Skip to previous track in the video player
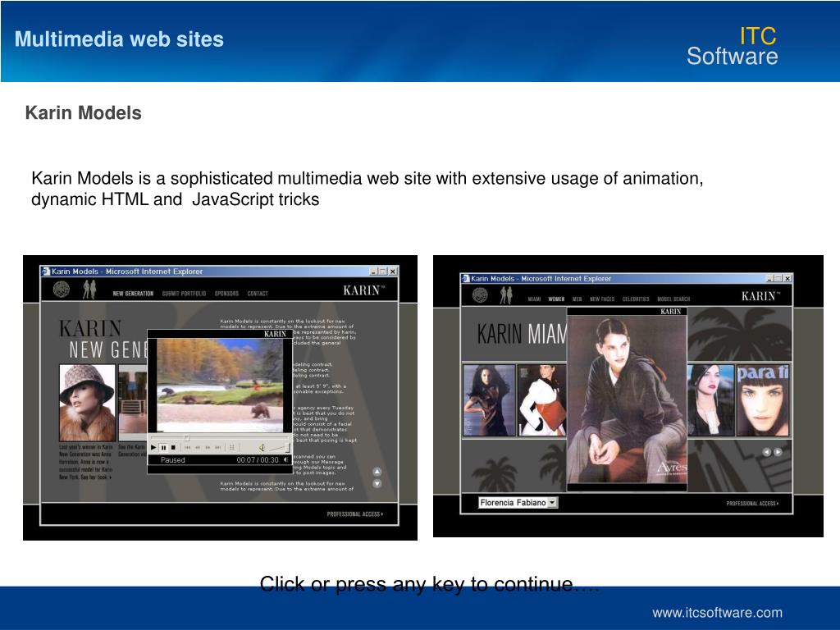Image resolution: width=840 pixels, height=630 pixels. point(188,448)
